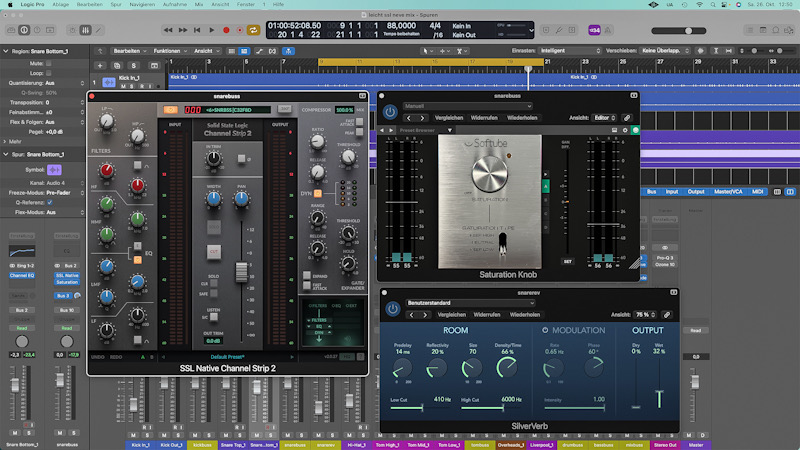800x450 pixels.
Task: Toggle the SilverVerb plugin power button
Action: click(392, 309)
